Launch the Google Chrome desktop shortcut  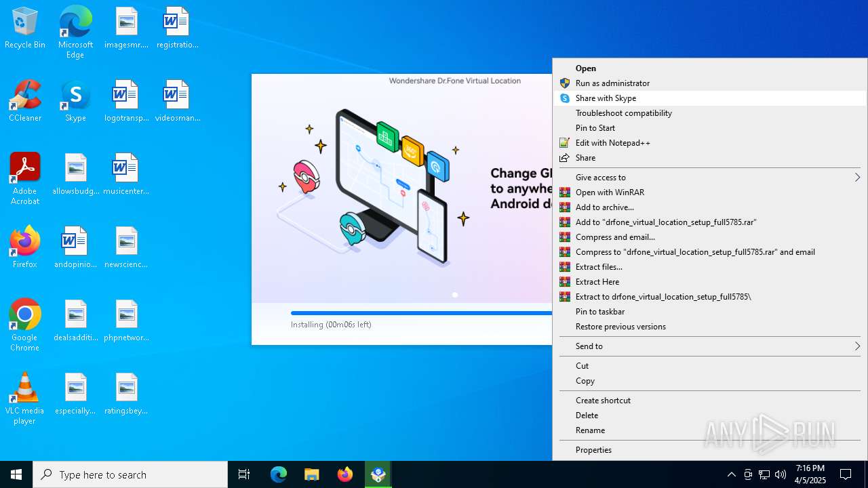(25, 325)
